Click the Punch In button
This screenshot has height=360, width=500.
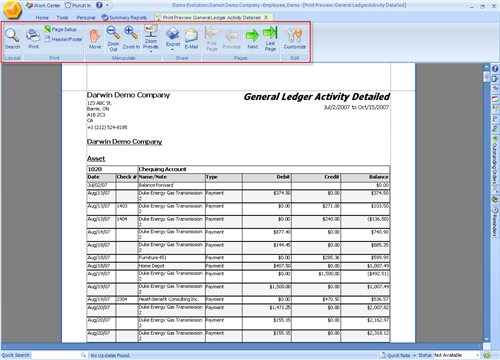click(x=78, y=5)
